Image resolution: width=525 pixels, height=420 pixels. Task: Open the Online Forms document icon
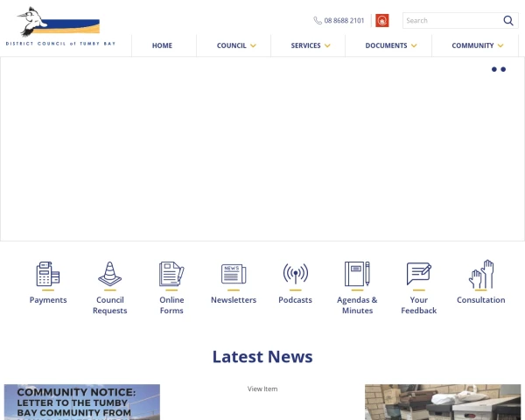click(171, 274)
